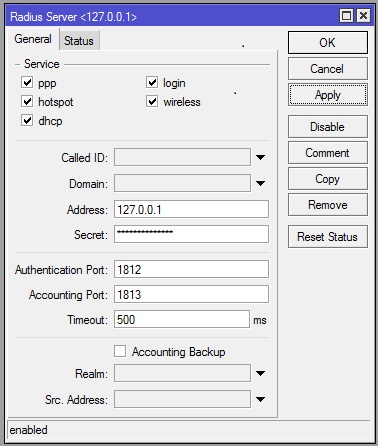This screenshot has width=378, height=446.
Task: Apply the Radius server settings
Action: pyautogui.click(x=328, y=95)
